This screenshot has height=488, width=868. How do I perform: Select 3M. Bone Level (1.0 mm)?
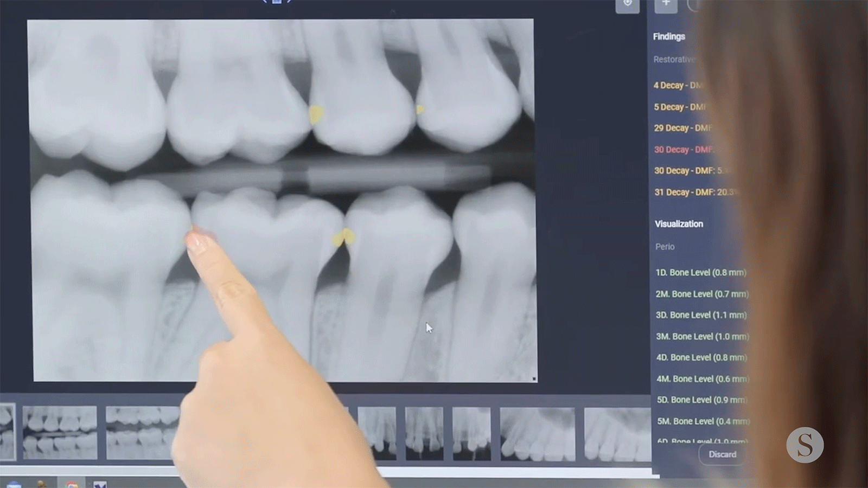(x=703, y=336)
